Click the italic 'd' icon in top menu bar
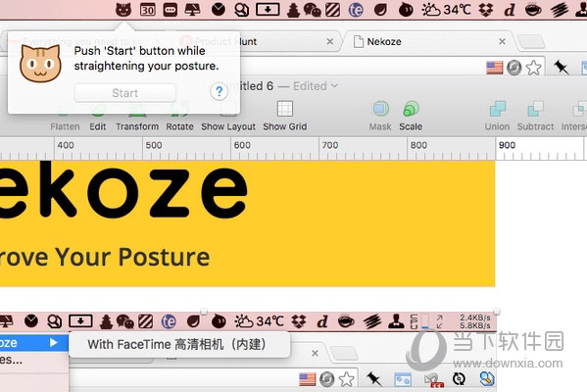Screen dimensions: 587x392 pyautogui.click(x=510, y=10)
